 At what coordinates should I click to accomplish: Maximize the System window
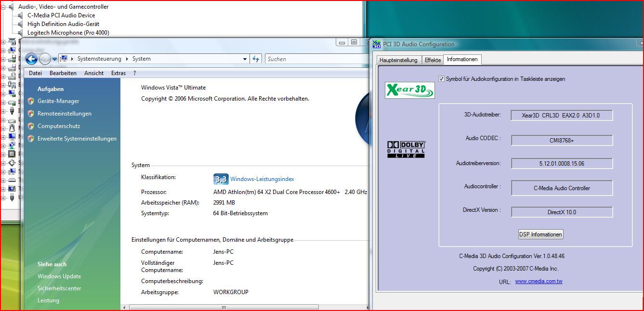click(x=354, y=42)
